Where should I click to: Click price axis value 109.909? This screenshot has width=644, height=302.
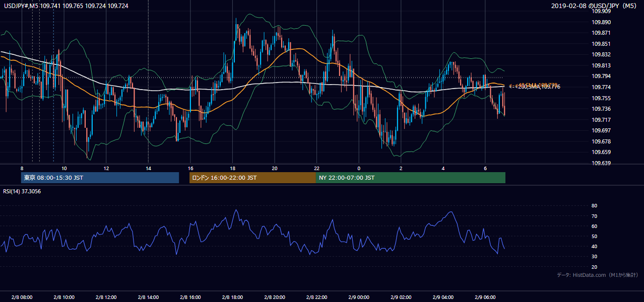602,12
